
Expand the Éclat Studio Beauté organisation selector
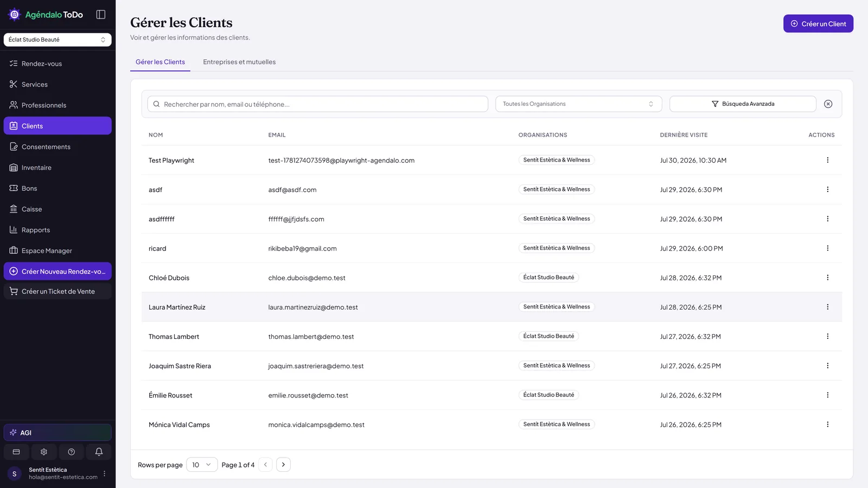pyautogui.click(x=58, y=40)
